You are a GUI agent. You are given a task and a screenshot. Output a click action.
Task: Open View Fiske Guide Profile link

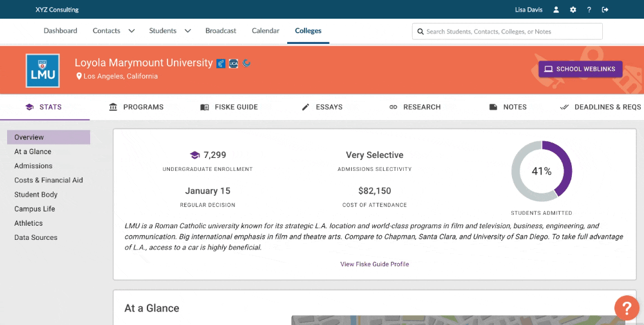[x=375, y=264]
